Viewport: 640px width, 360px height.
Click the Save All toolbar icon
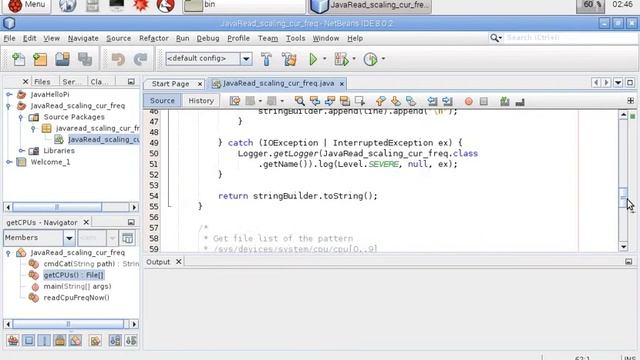tap(85, 60)
